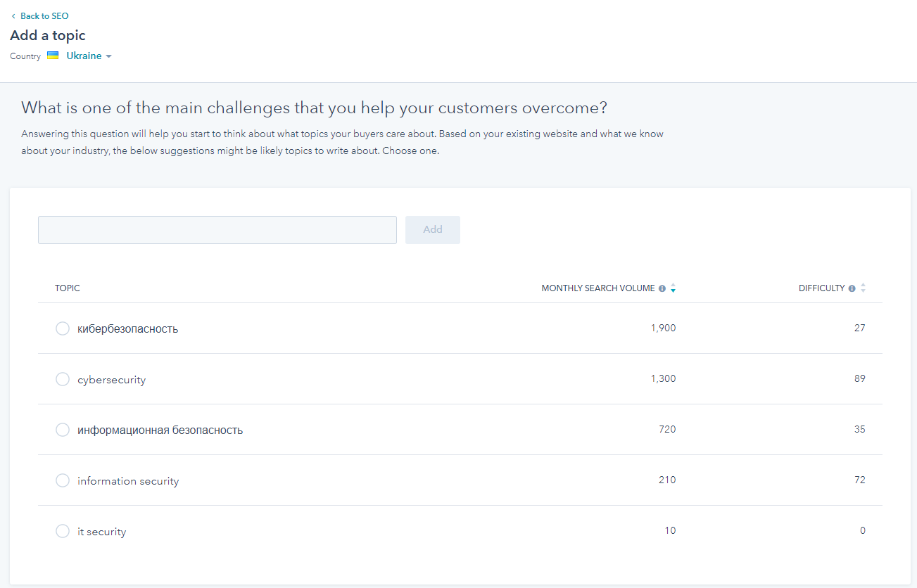
Task: Select the cybersecurity radio button
Action: tap(63, 379)
